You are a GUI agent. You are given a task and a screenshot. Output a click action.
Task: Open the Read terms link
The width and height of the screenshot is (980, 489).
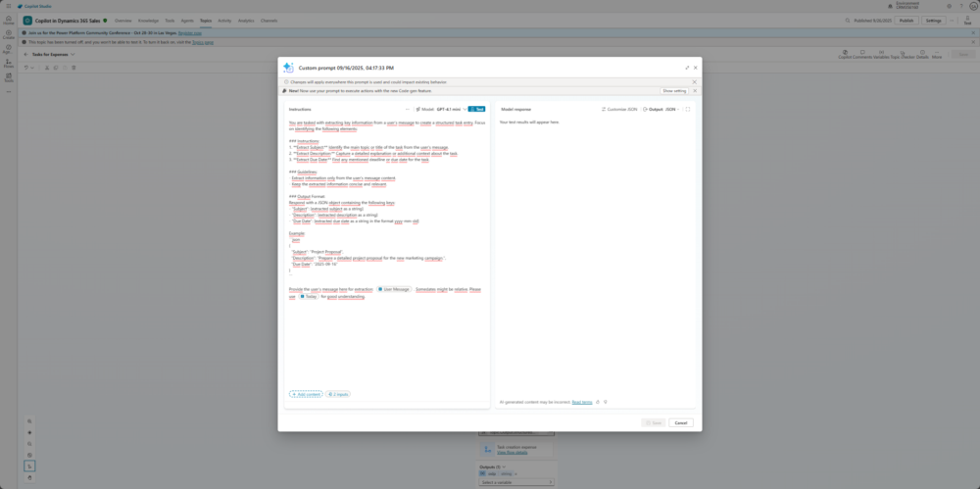pos(581,402)
